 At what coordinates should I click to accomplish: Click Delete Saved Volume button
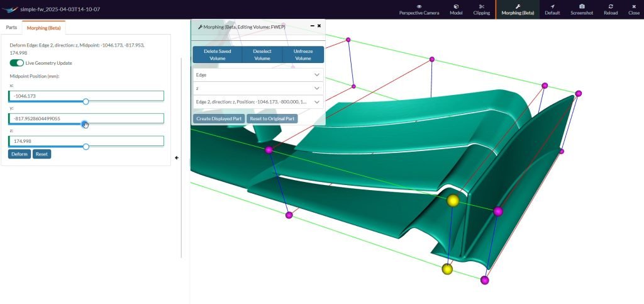[x=217, y=55]
